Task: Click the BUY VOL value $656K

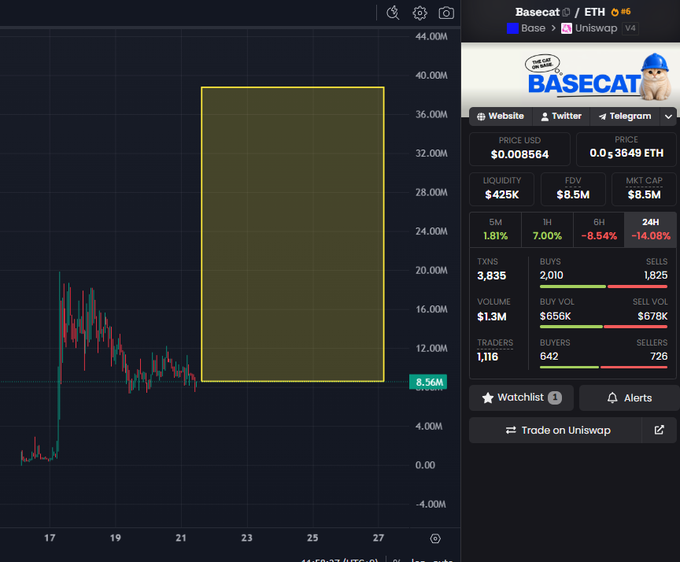Action: tap(555, 316)
